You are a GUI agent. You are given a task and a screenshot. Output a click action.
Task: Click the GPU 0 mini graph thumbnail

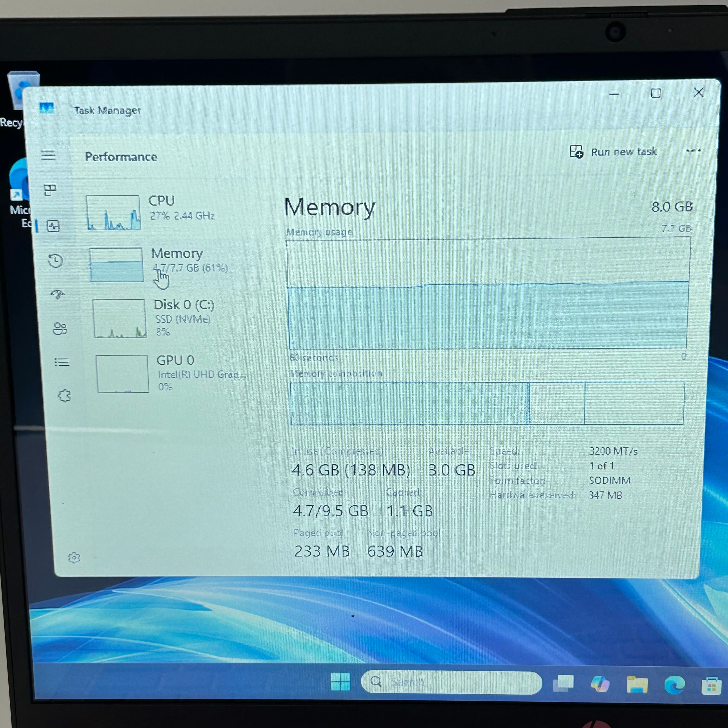123,374
